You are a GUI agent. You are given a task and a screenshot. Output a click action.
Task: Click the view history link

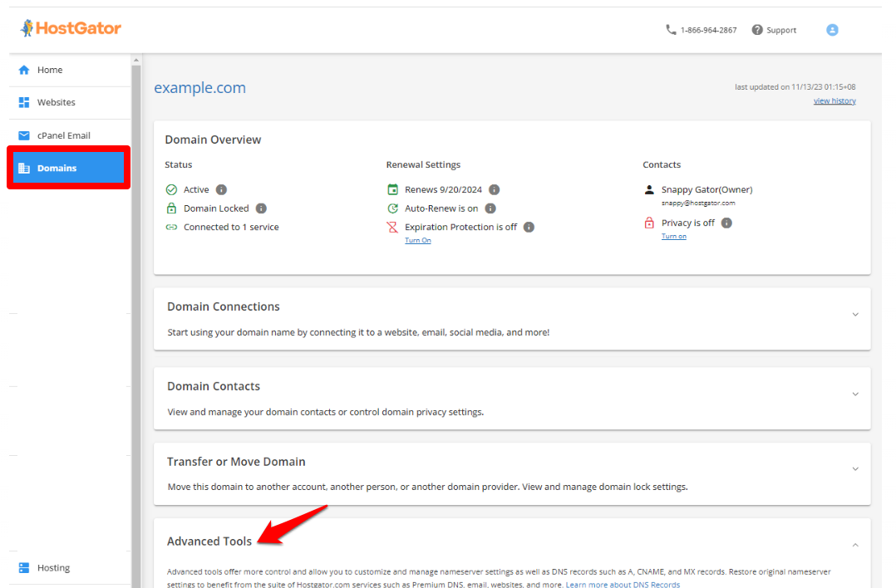[x=834, y=101]
